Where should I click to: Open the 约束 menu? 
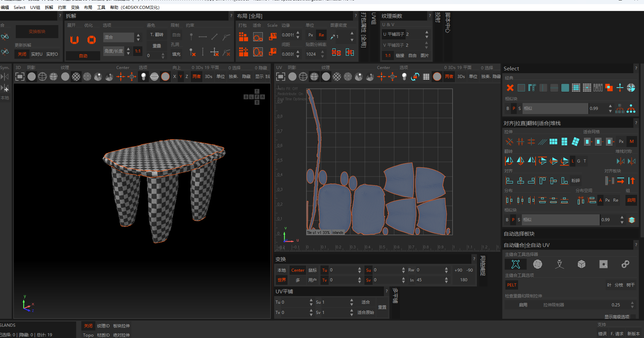tap(62, 7)
